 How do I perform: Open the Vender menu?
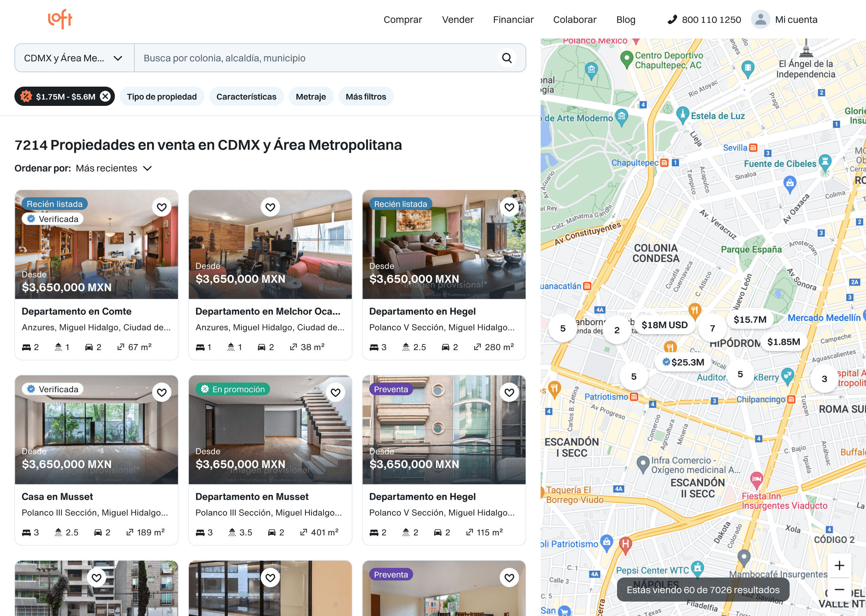coord(458,20)
